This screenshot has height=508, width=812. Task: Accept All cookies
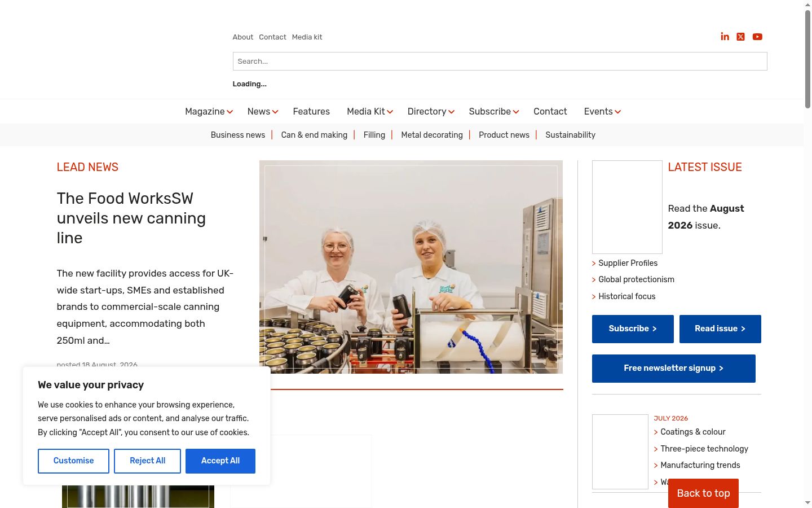click(220, 461)
